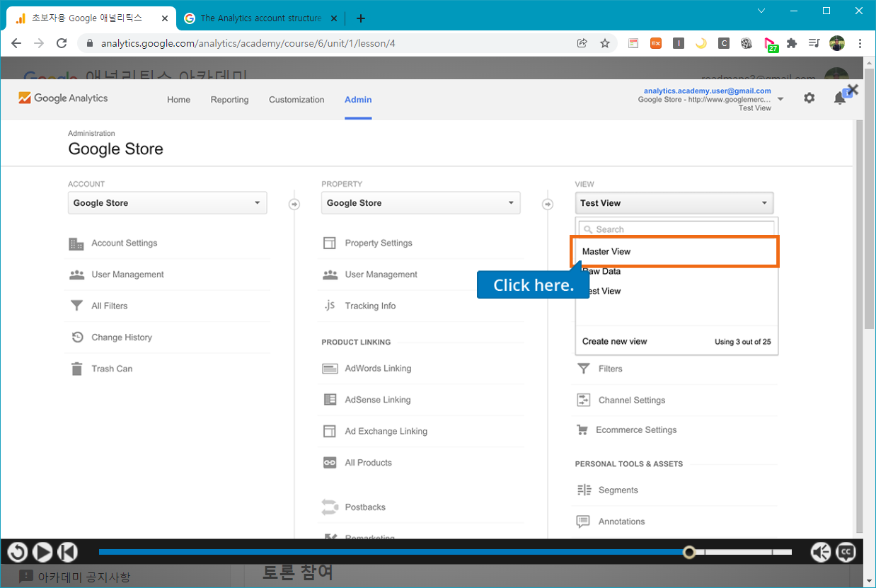
Task: Open the Chrome extensions puzzle icon
Action: pyautogui.click(x=792, y=43)
